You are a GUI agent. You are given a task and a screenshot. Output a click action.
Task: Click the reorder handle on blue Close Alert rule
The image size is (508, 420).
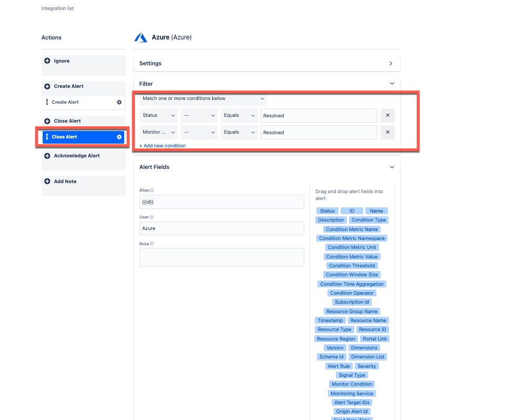coord(47,137)
